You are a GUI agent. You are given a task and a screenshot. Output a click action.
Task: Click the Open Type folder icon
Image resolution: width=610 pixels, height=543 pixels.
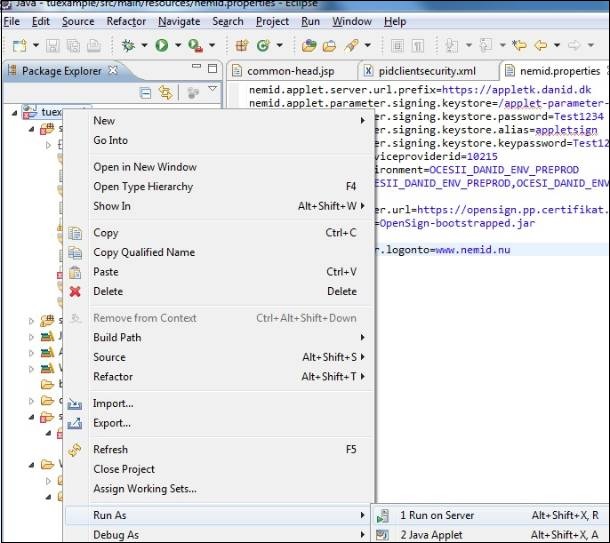click(x=309, y=46)
